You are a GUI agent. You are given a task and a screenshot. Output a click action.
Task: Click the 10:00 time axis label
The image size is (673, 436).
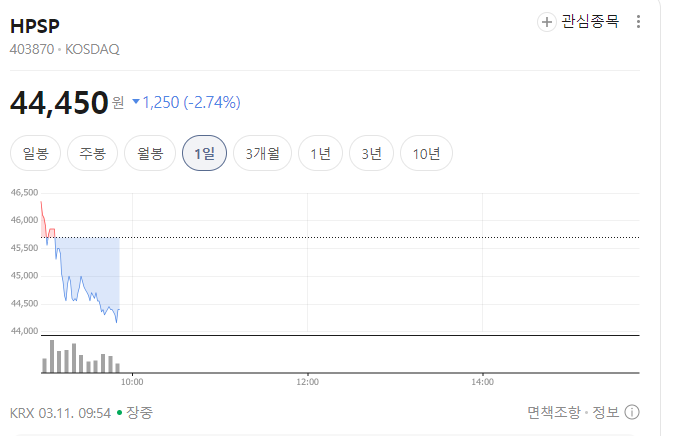point(132,382)
